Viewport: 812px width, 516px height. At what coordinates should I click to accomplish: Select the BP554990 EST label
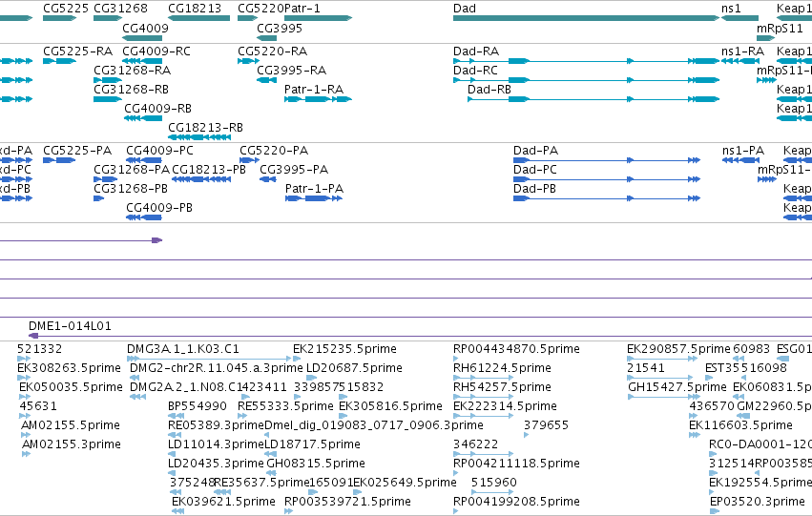point(198,406)
